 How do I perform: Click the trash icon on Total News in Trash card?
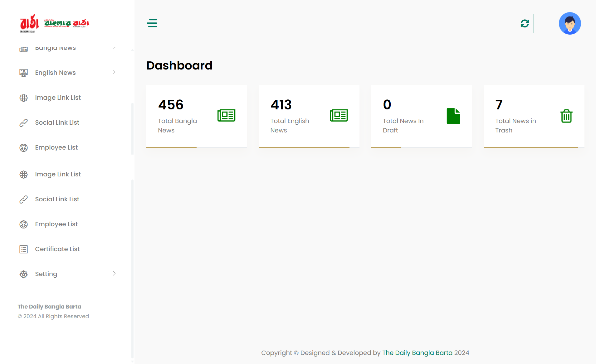(566, 116)
